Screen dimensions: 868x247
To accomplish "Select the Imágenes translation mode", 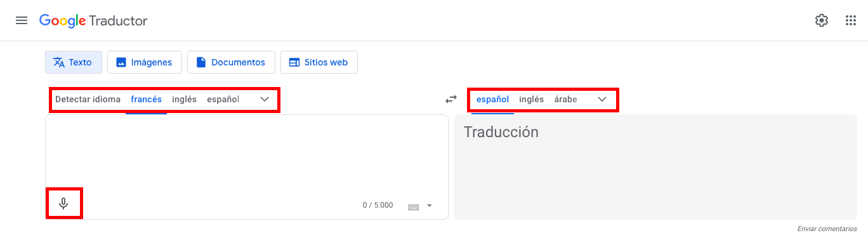I will [145, 62].
